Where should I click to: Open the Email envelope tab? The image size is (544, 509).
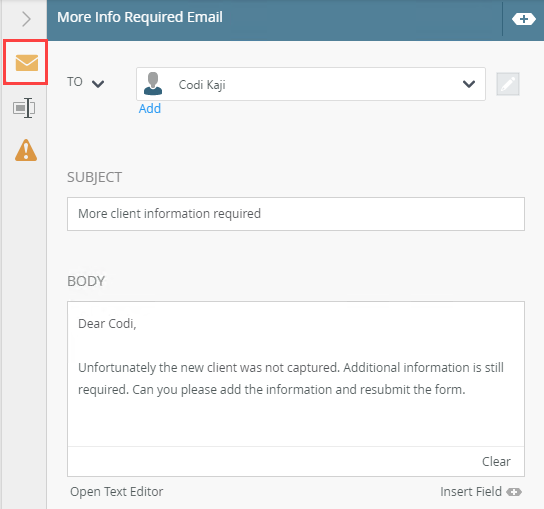[26, 62]
